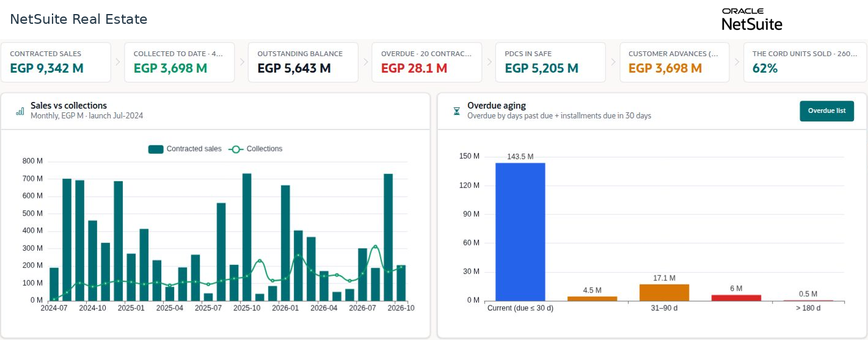Open the Overdue list
The width and height of the screenshot is (868, 340).
pos(826,111)
